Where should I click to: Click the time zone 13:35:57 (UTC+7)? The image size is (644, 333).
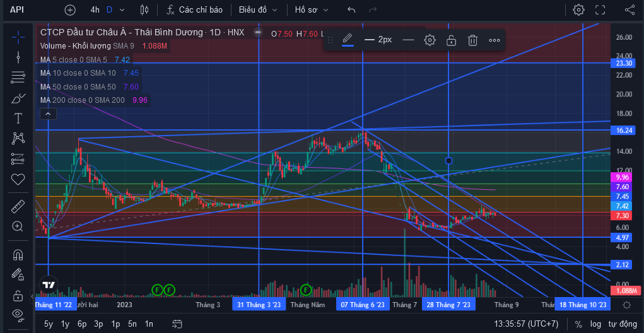point(526,324)
